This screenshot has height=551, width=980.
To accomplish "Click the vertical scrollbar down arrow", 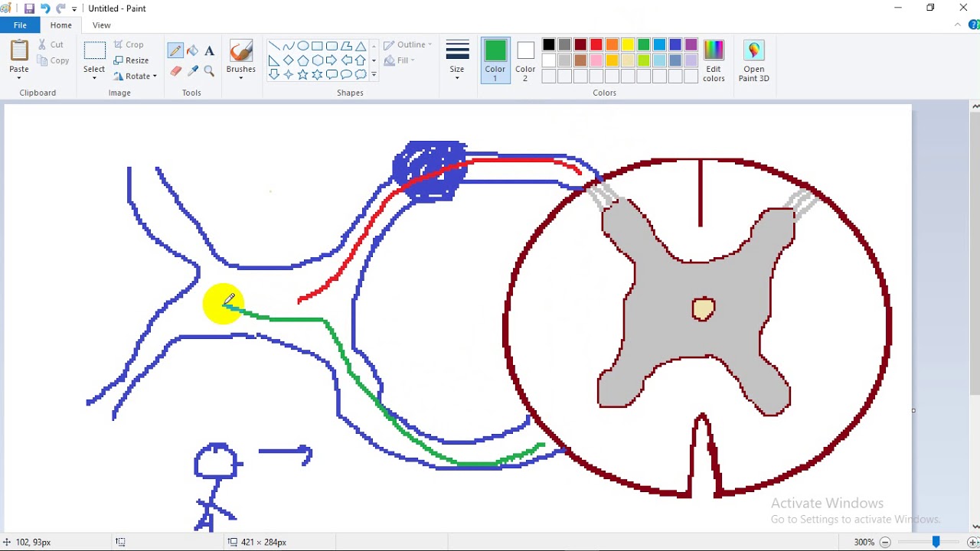I will (x=975, y=527).
